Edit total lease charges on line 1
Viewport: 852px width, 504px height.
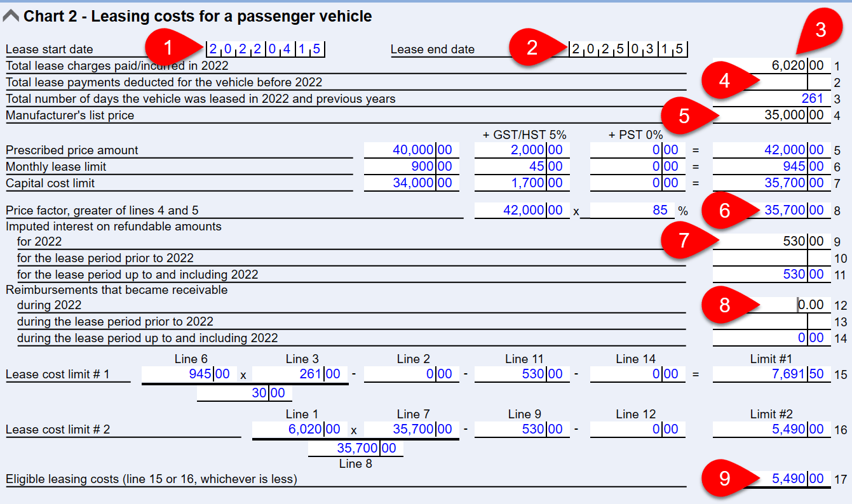[771, 65]
